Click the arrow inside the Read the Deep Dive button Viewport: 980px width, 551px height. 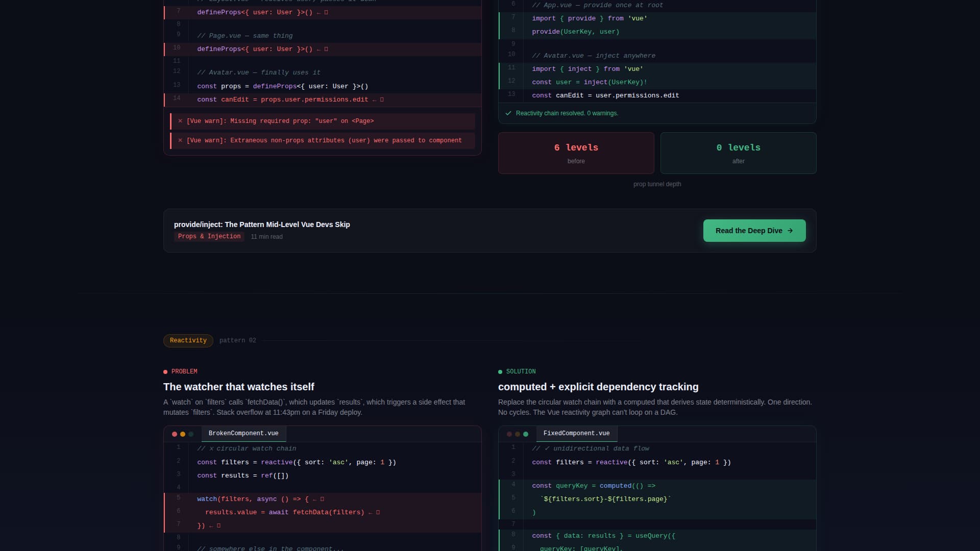[790, 231]
